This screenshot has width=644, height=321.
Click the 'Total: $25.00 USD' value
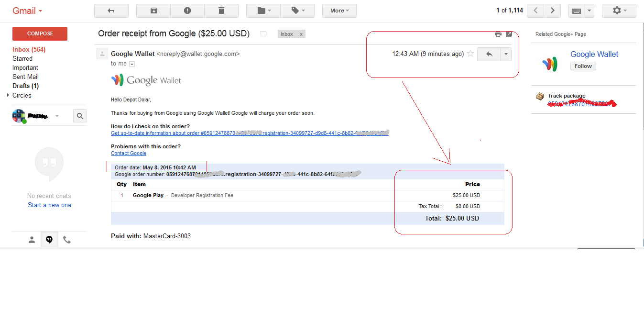click(x=452, y=218)
